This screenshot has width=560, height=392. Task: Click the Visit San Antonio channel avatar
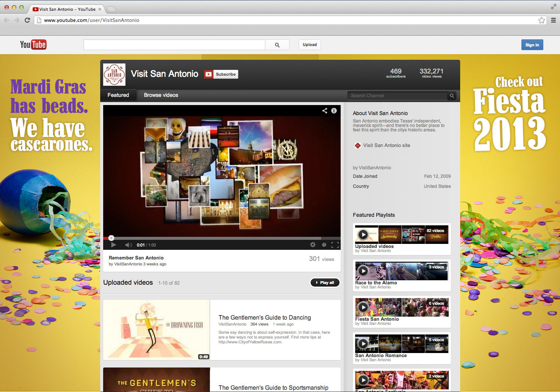[114, 75]
